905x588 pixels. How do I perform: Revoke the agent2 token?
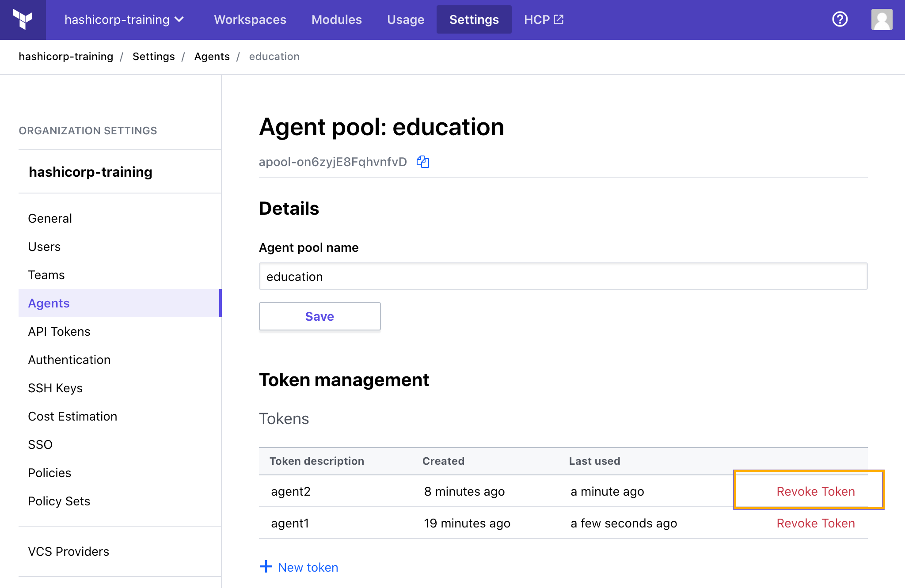point(816,491)
